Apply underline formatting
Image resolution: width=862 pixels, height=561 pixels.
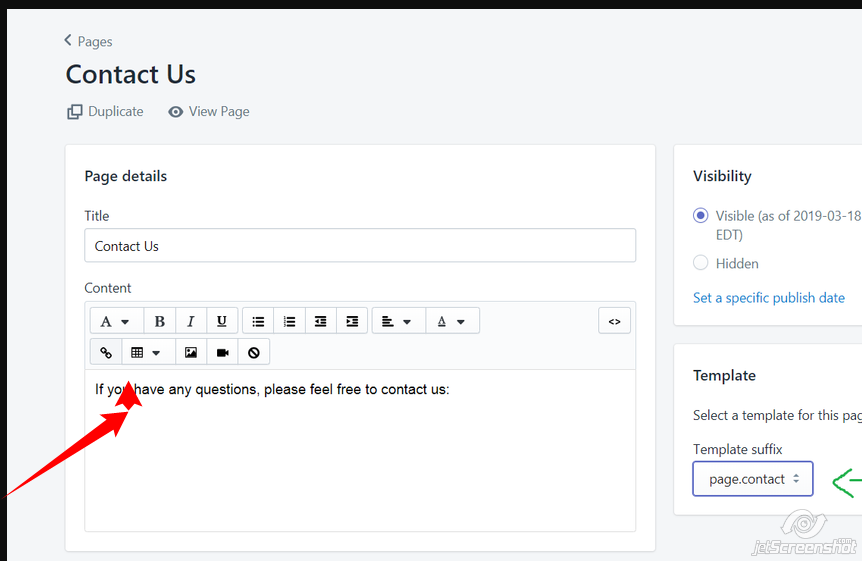pos(221,321)
